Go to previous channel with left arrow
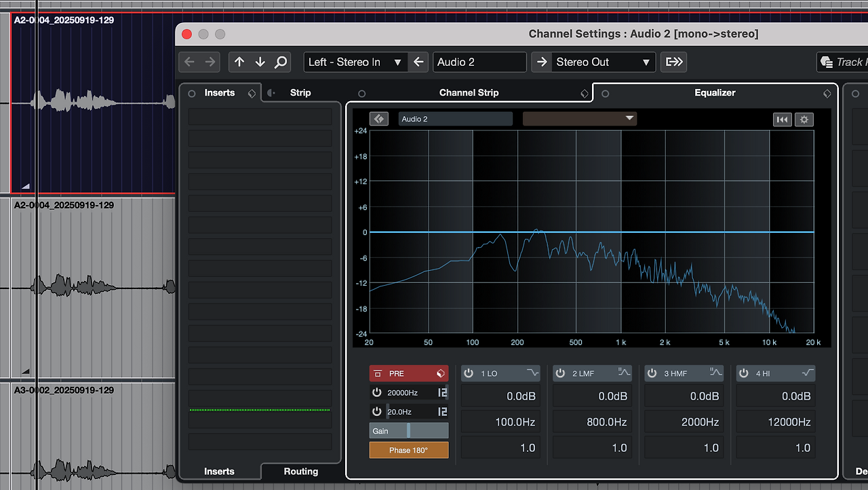868x490 pixels. [189, 62]
